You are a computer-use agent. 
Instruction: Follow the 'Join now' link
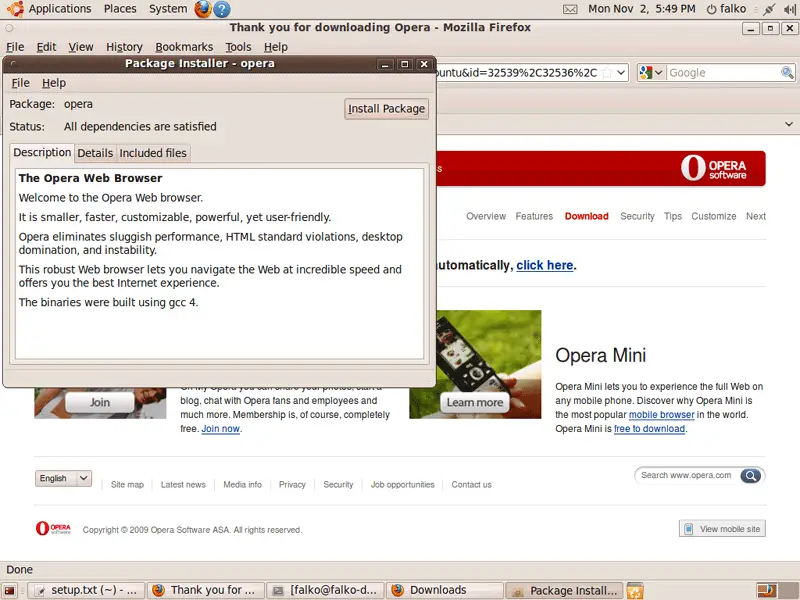pyautogui.click(x=220, y=429)
